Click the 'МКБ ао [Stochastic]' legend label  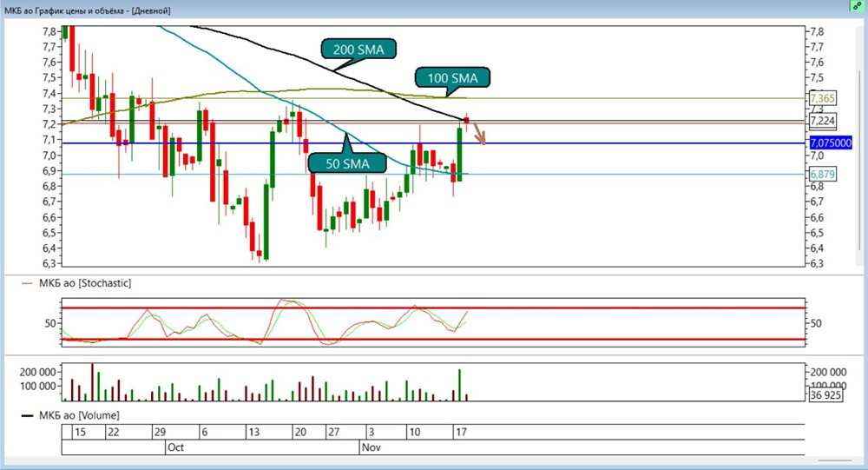coord(85,283)
